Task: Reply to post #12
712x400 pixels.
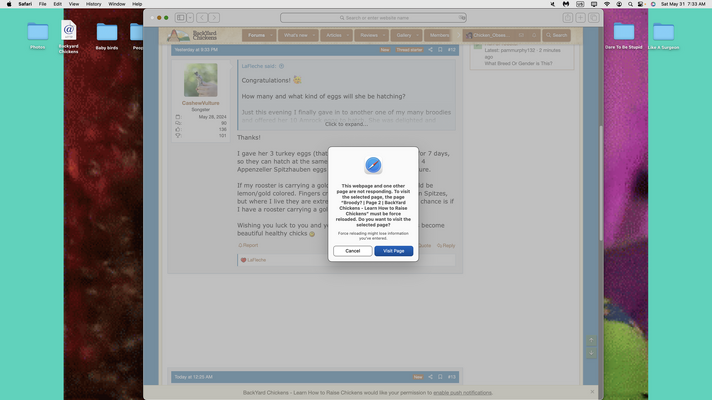Action: click(x=446, y=246)
